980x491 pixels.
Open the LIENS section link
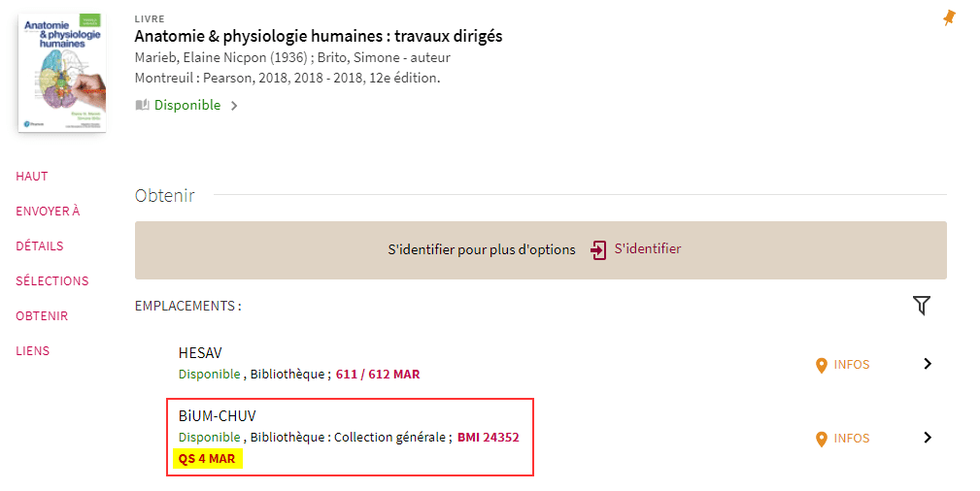(x=32, y=351)
